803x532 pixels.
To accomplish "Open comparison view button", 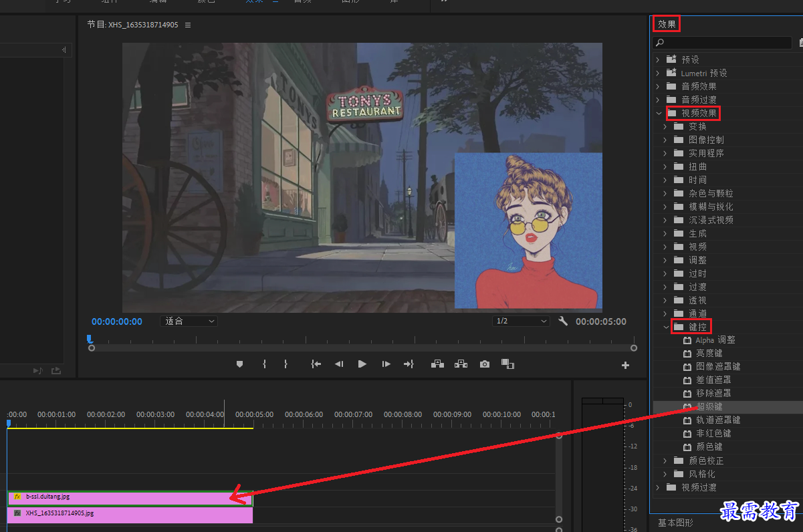I will [508, 364].
